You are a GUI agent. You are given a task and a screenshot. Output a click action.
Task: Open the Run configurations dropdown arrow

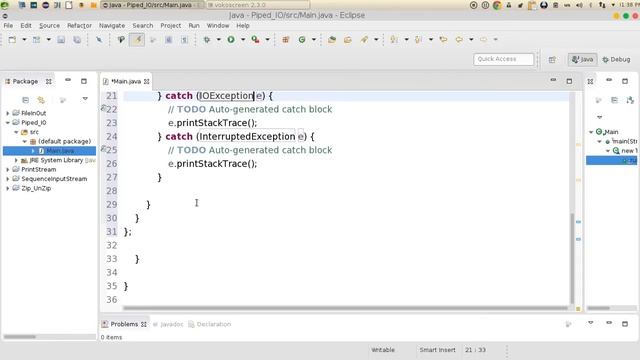(243, 40)
